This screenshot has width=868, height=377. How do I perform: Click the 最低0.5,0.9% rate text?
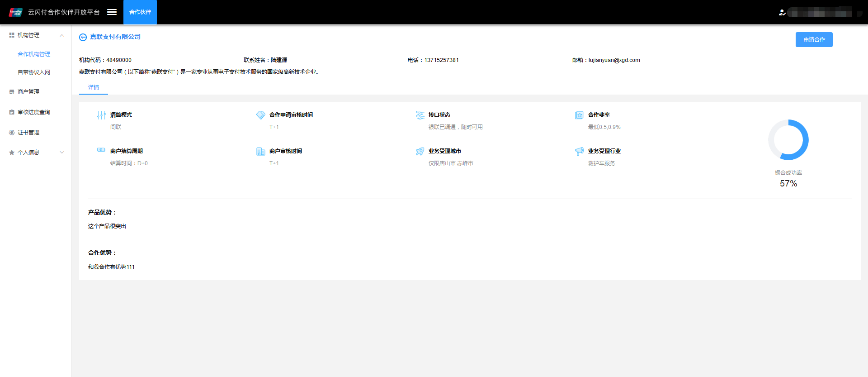[604, 127]
